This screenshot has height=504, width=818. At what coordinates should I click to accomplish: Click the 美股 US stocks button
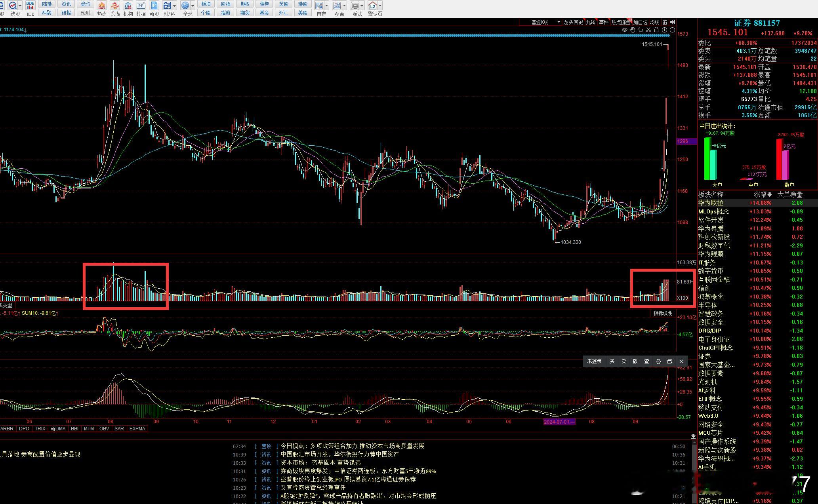(x=303, y=13)
